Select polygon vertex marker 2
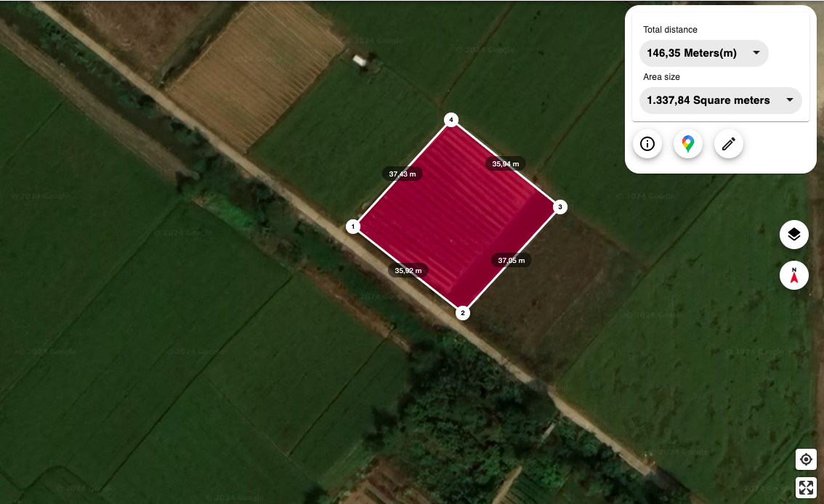 click(x=462, y=313)
